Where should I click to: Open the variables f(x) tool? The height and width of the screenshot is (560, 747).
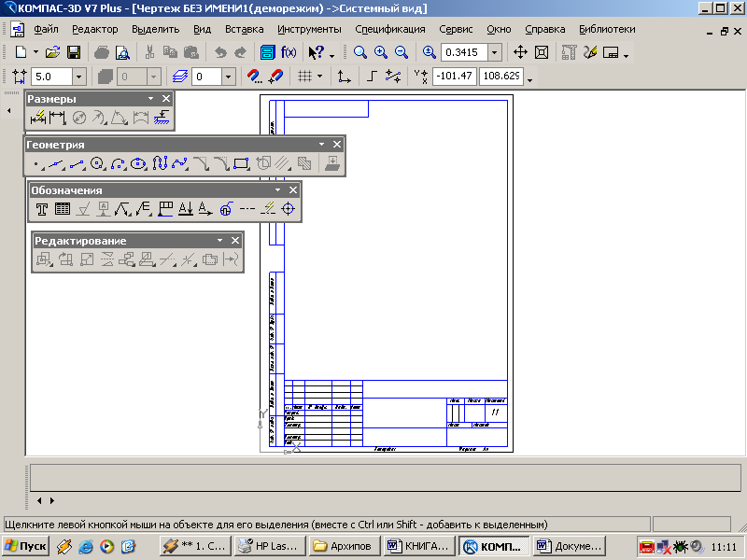[x=289, y=52]
